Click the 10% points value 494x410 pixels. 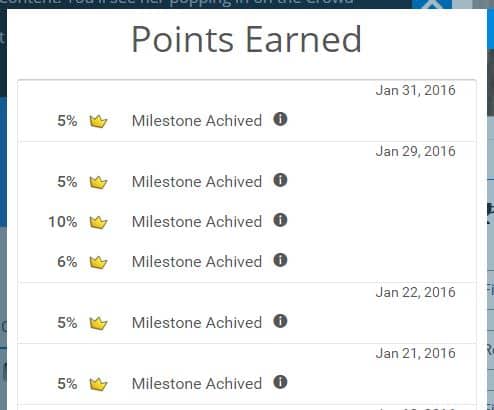coord(63,222)
